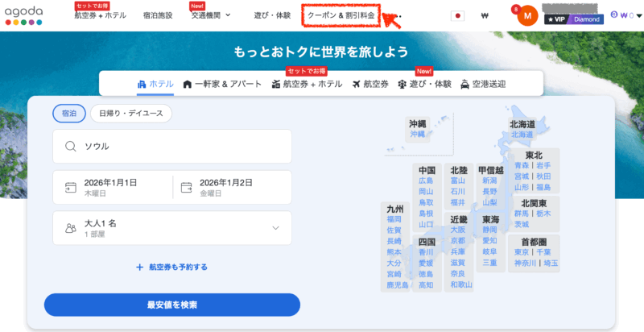The height and width of the screenshot is (332, 644).
Task: Open 航空券 + ホテル in top navigation
Action: (100, 15)
